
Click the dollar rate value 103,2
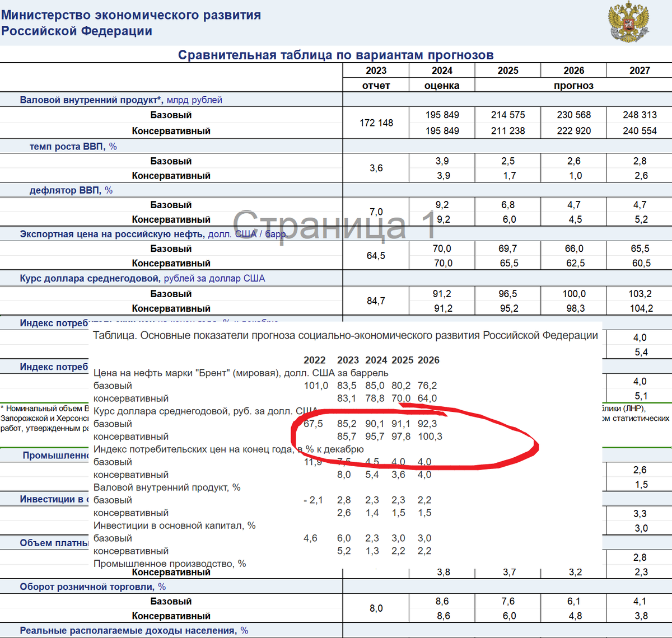[x=640, y=293]
